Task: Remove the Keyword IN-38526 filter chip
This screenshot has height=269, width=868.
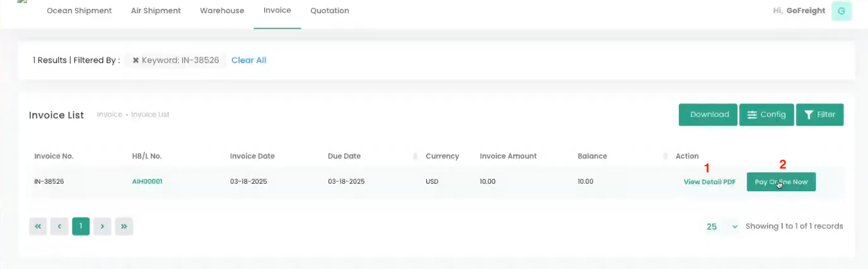Action: pyautogui.click(x=136, y=61)
